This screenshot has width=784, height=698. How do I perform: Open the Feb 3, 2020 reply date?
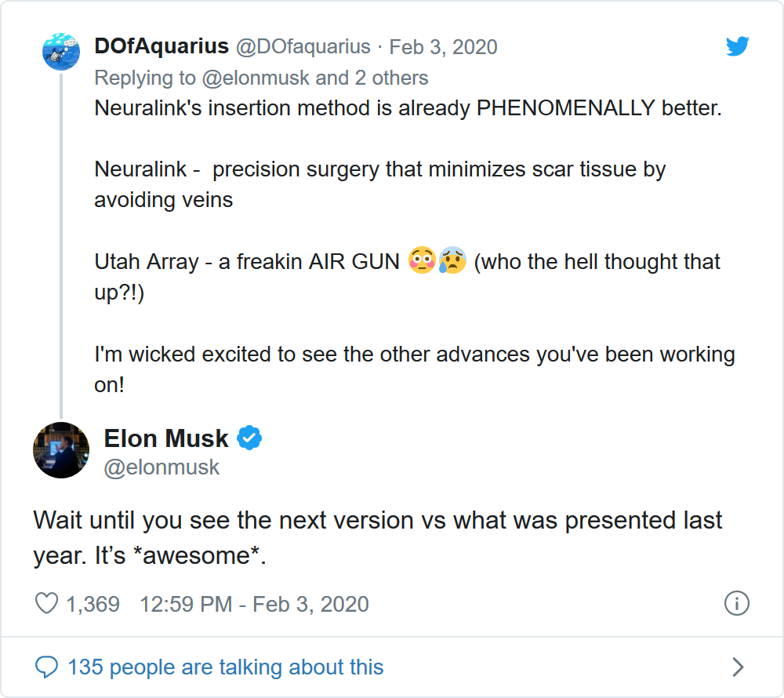(443, 47)
